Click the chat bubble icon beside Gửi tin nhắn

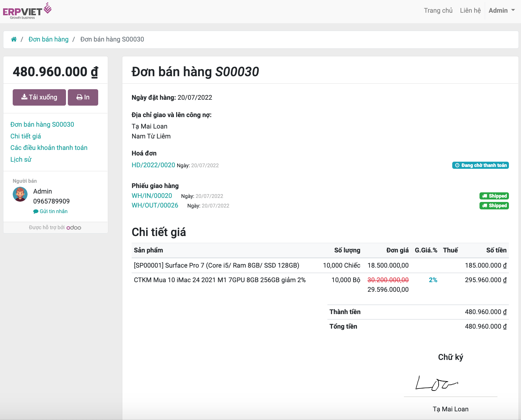pyautogui.click(x=36, y=212)
